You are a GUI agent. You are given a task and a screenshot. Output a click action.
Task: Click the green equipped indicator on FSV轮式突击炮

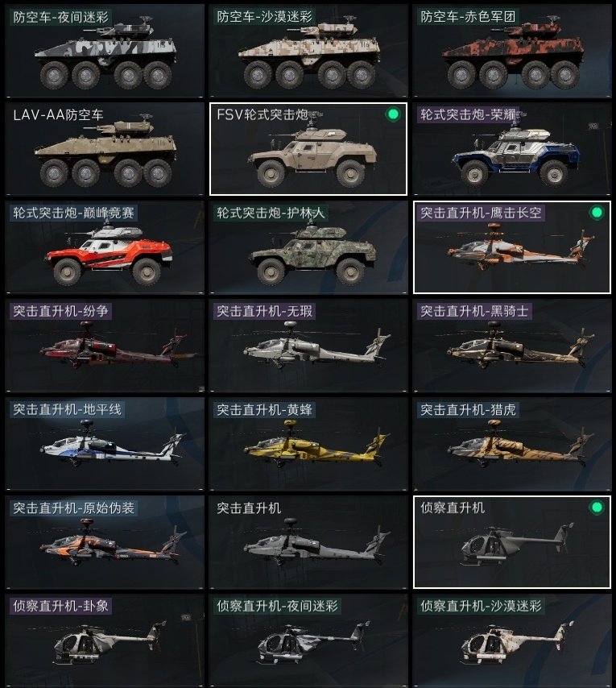(x=393, y=114)
